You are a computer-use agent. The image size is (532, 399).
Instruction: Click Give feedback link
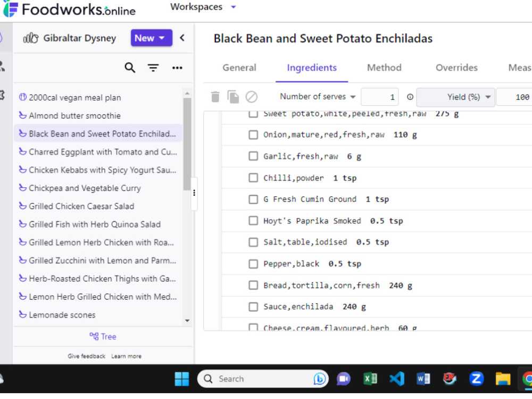(86, 356)
